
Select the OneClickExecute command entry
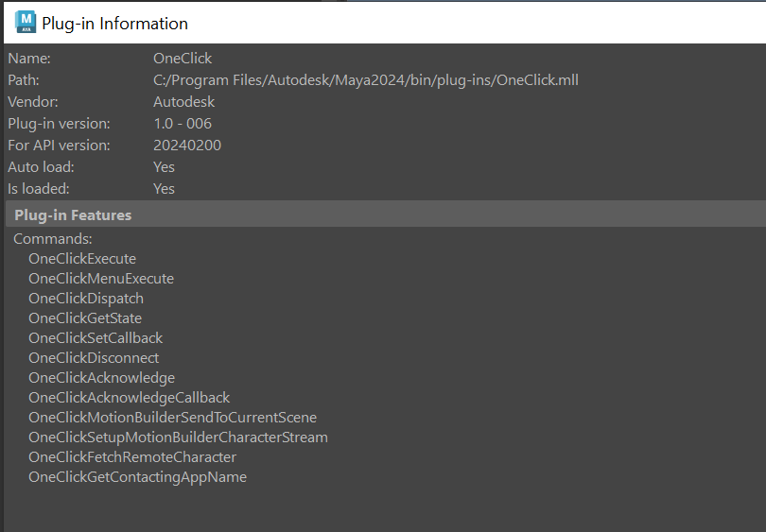pos(82,259)
